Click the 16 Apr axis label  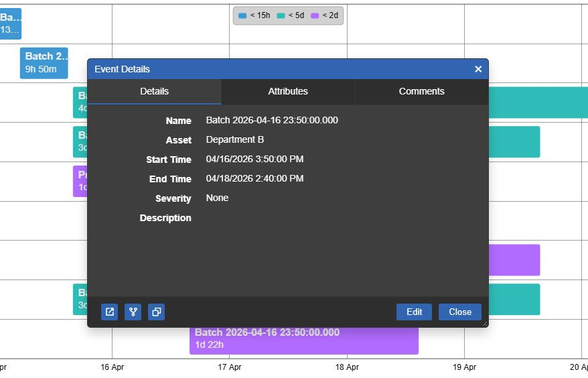point(112,367)
